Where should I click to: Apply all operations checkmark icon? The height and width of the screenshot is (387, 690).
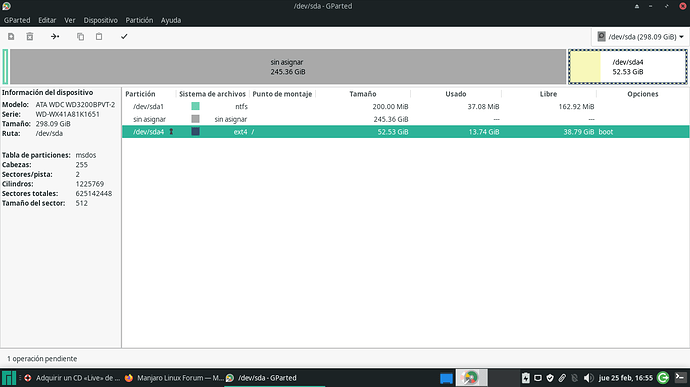click(x=124, y=37)
